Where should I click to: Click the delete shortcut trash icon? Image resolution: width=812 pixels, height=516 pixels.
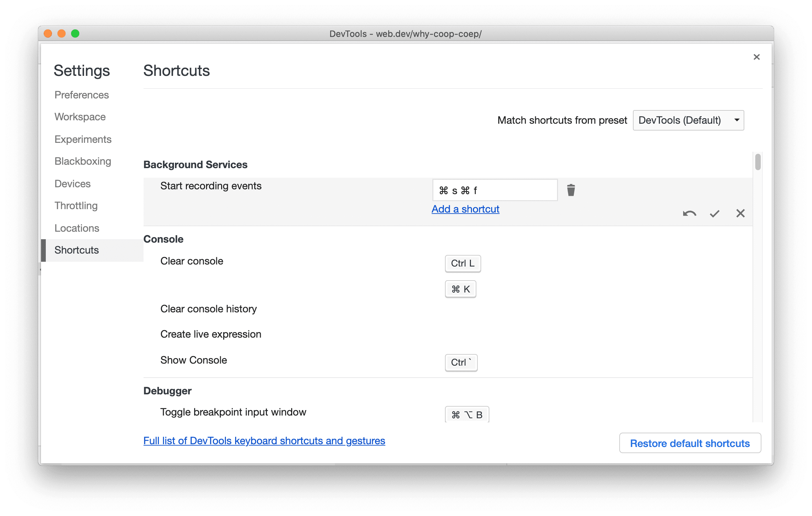pyautogui.click(x=569, y=190)
